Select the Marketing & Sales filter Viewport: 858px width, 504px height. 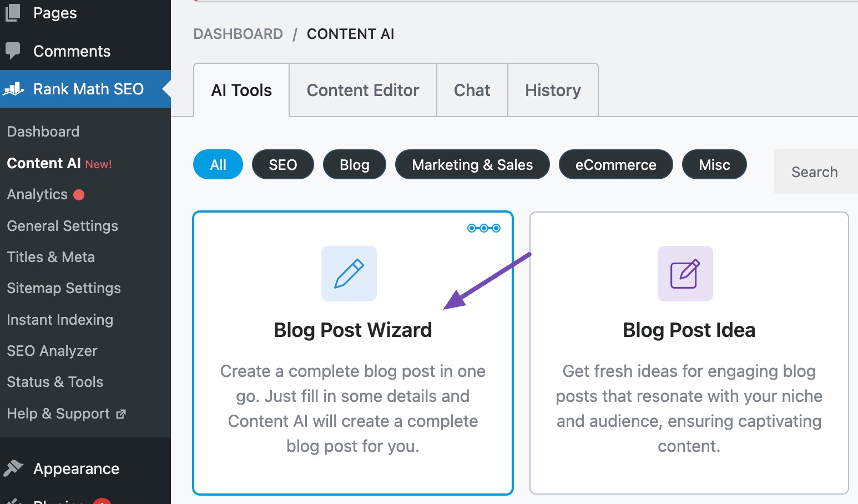[472, 165]
